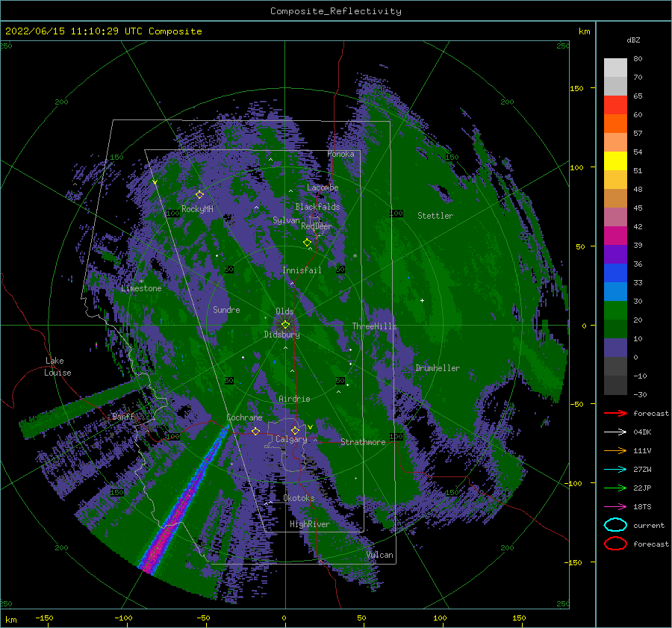Screen dimensions: 672x628
Task: Click the dBZ legend heading
Action: [x=633, y=40]
